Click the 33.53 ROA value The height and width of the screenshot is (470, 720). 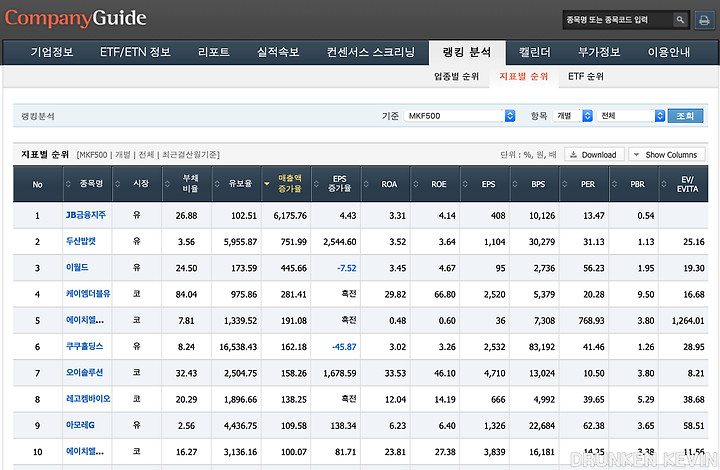[395, 373]
